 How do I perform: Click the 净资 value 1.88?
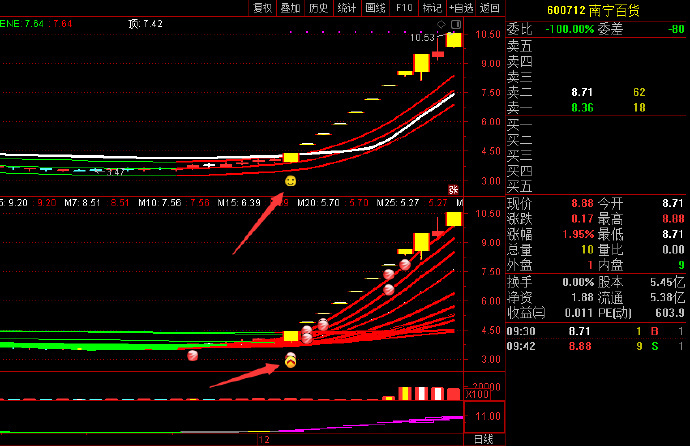(582, 298)
